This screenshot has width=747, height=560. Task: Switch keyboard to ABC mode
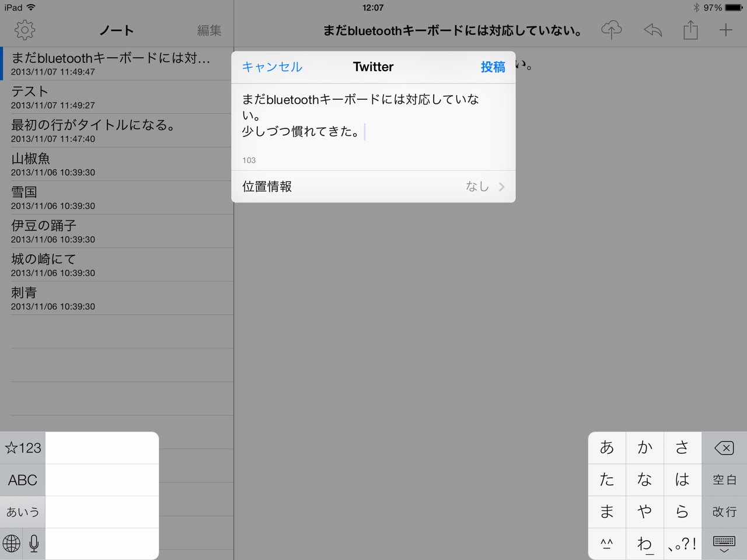23,480
